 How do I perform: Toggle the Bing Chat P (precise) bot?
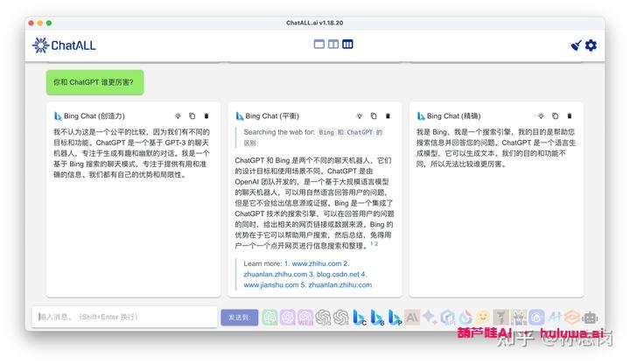[x=395, y=318]
